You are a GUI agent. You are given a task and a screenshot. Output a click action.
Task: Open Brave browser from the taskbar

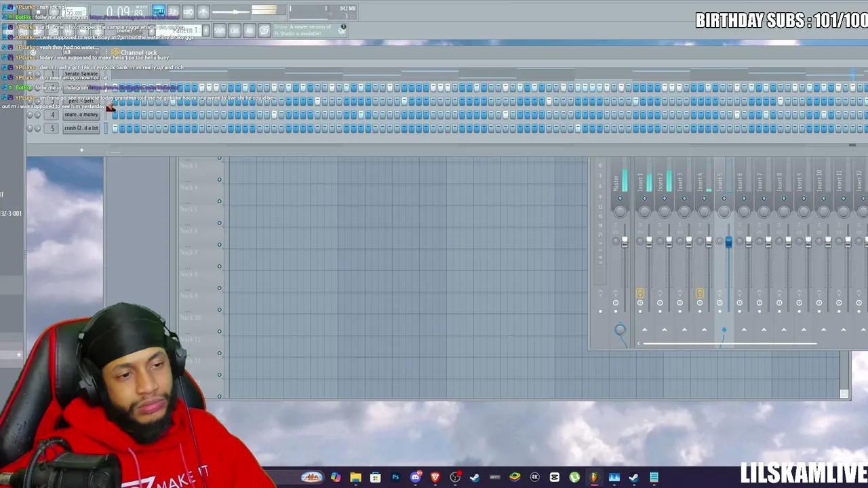[435, 477]
